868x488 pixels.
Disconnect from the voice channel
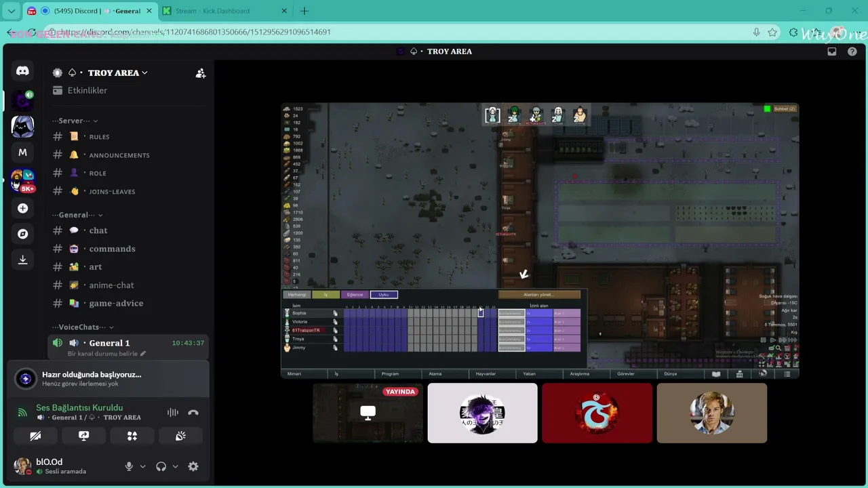(x=193, y=412)
